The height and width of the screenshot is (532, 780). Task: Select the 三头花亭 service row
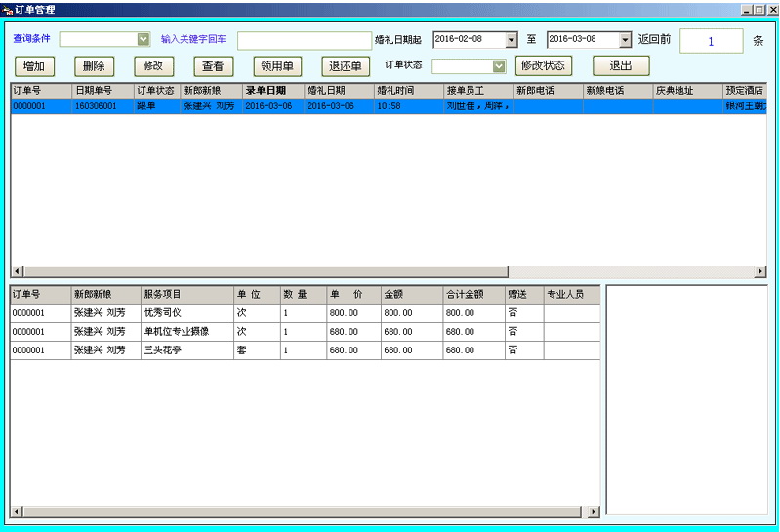tap(305, 350)
